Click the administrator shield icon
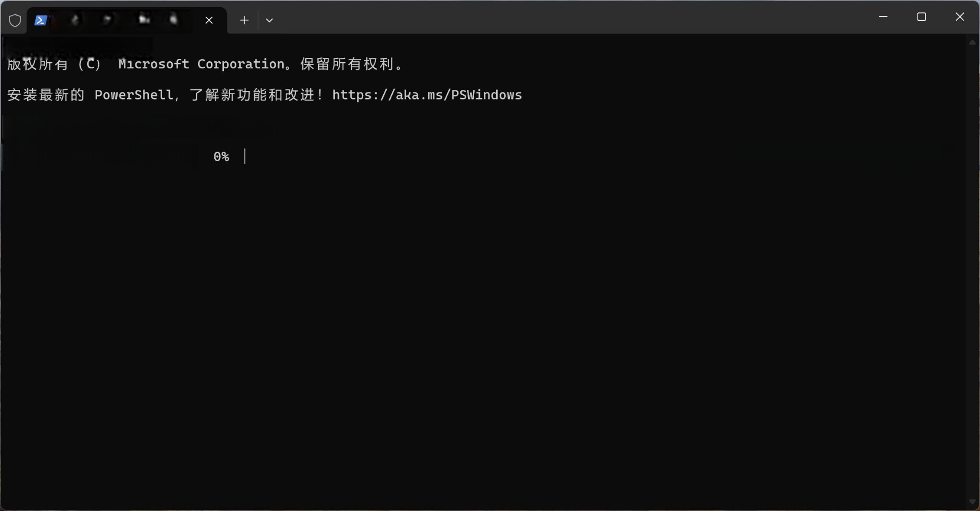 coord(15,21)
